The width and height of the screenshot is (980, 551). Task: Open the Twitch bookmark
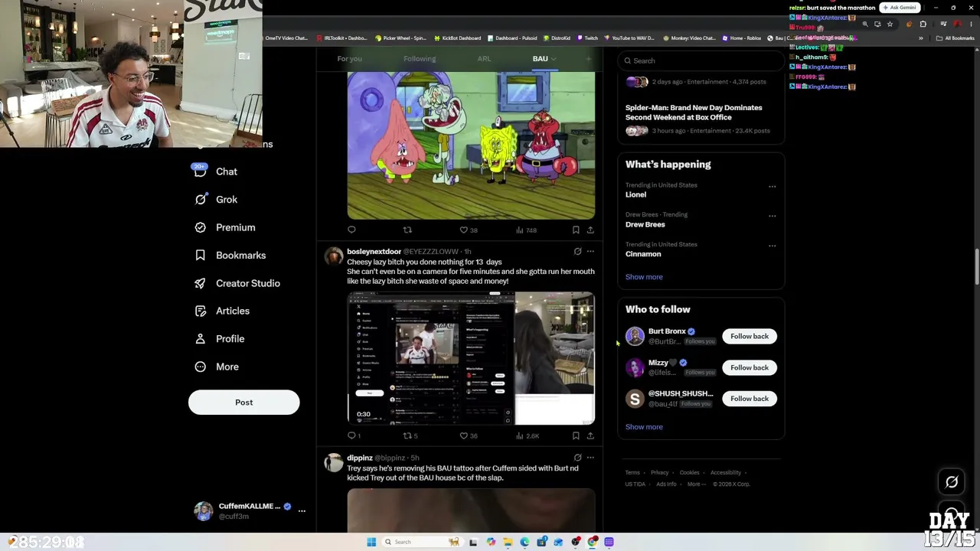(x=587, y=38)
